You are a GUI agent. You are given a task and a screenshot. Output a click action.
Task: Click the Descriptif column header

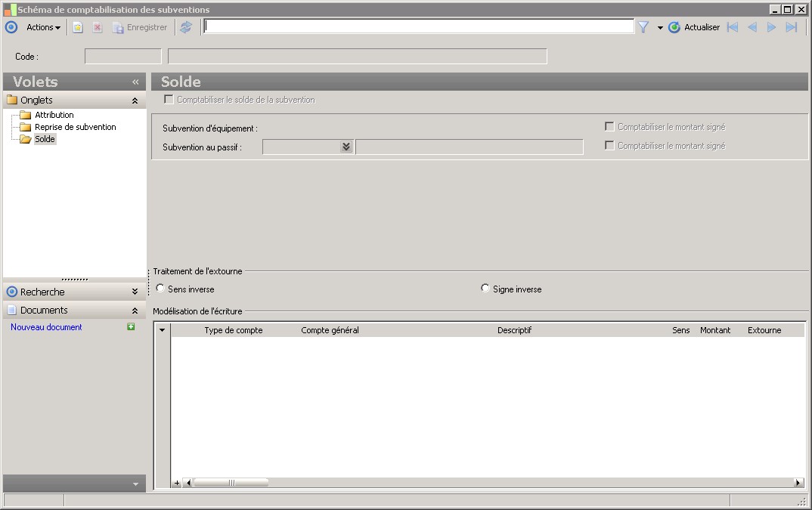(x=514, y=330)
